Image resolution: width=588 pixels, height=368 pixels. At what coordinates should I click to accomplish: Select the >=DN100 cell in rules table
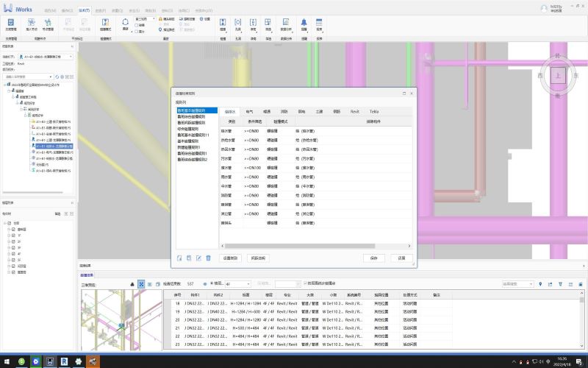[x=252, y=168]
